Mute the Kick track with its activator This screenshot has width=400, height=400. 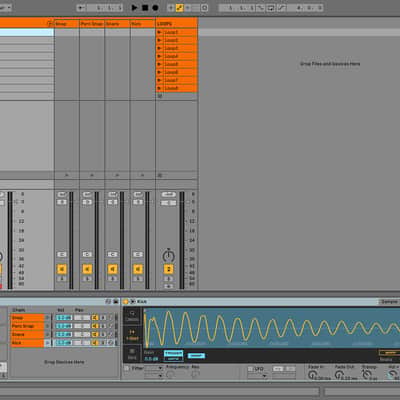coord(138,269)
